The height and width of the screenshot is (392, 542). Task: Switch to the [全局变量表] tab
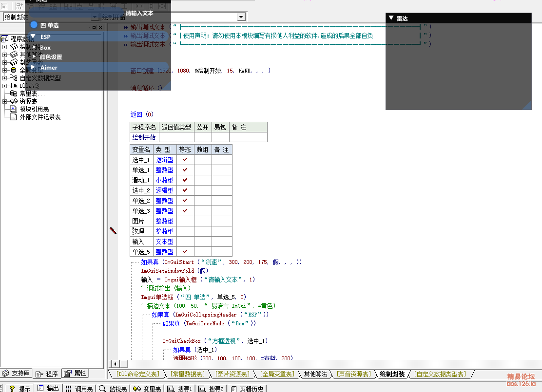coord(277,374)
